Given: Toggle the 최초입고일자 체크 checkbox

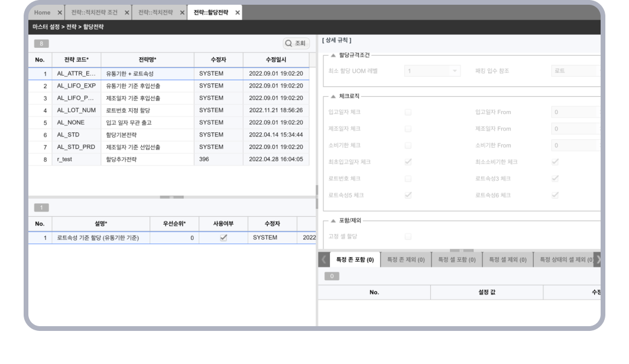Looking at the screenshot, I should [408, 162].
